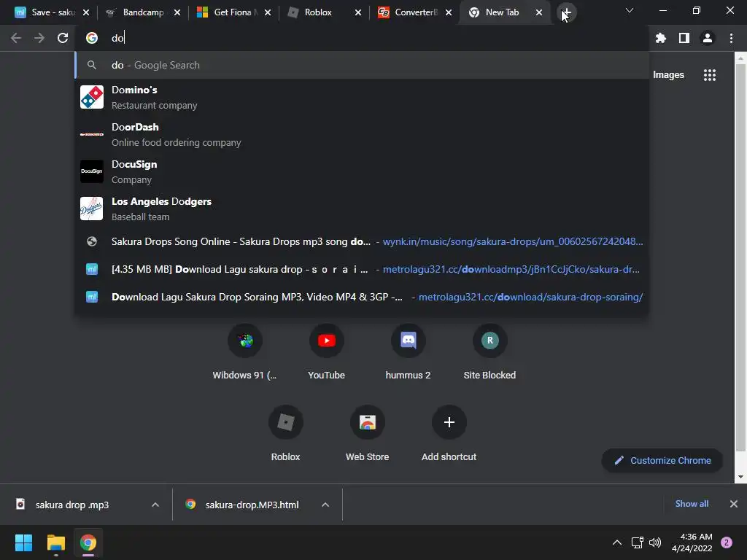Open the hummus 2 Discord shortcut
747x560 pixels.
coord(409,341)
